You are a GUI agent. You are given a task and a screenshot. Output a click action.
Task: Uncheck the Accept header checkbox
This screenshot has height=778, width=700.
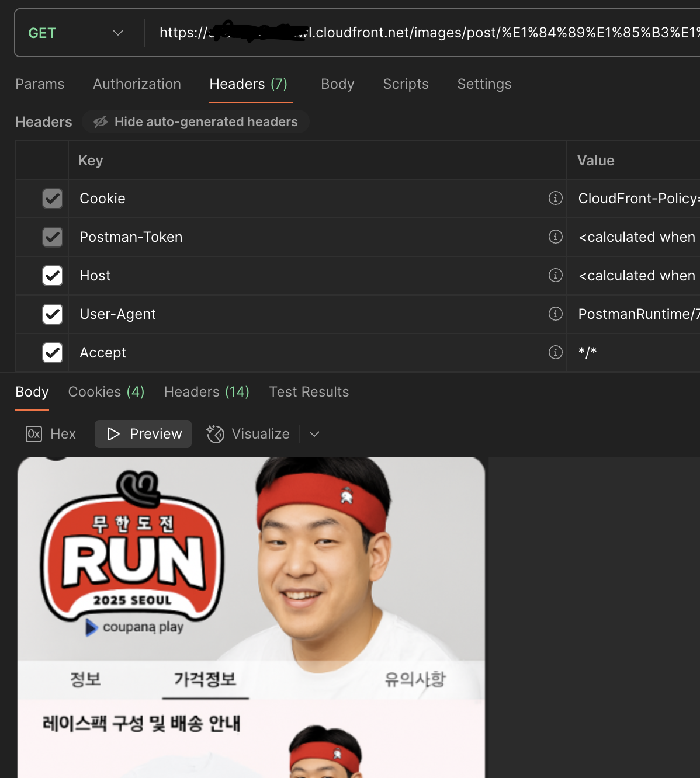tap(53, 353)
